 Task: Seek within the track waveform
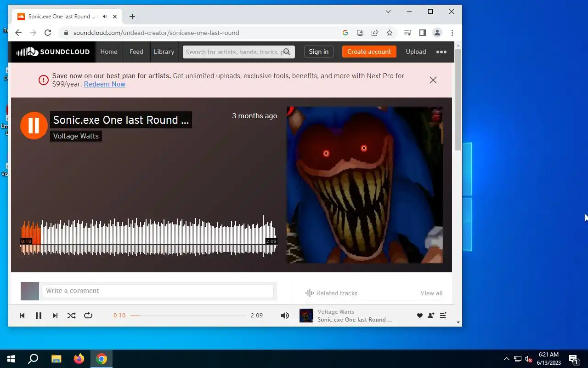click(x=148, y=236)
